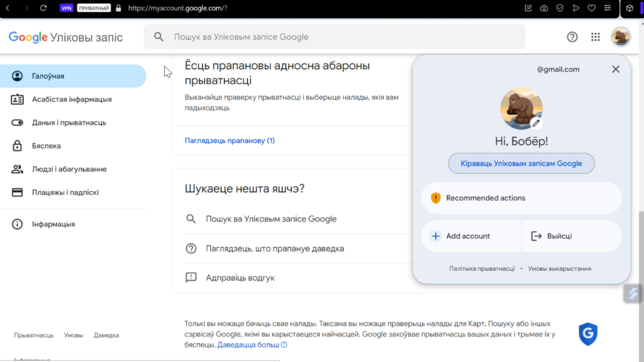The image size is (644, 362).
Task: Click the @gmail.com address in popup
Action: coord(558,69)
